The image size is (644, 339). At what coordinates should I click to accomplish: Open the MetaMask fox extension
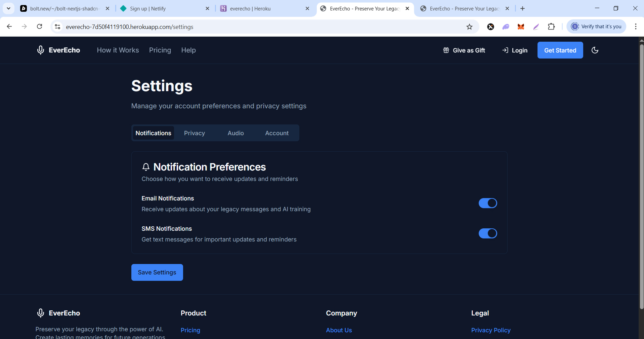coord(521,27)
